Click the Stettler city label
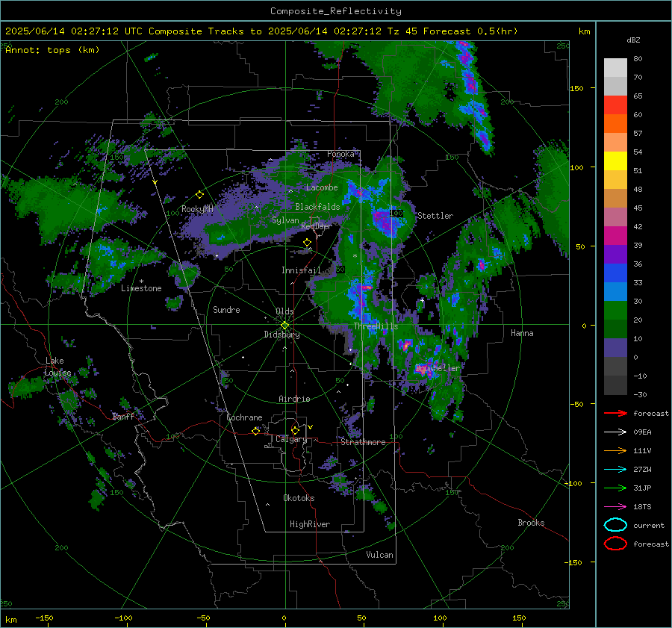Image resolution: width=672 pixels, height=628 pixels. 435,216
